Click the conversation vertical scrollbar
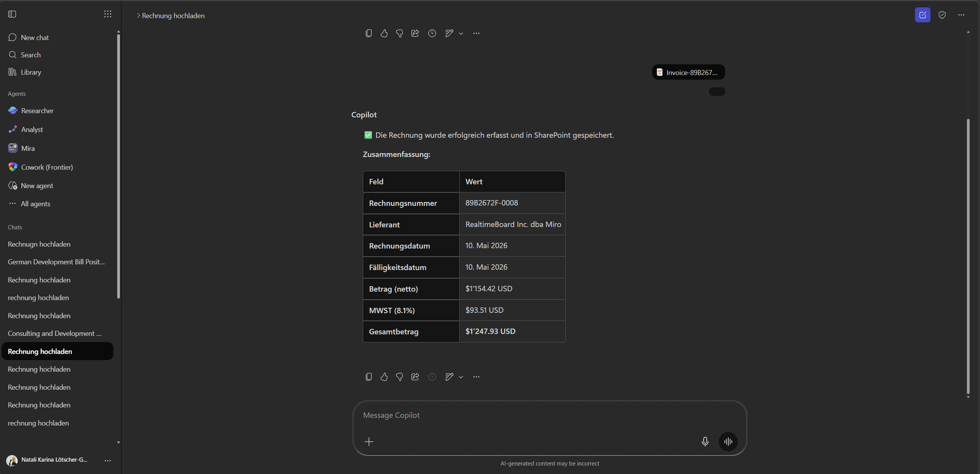980x474 pixels. (x=968, y=256)
